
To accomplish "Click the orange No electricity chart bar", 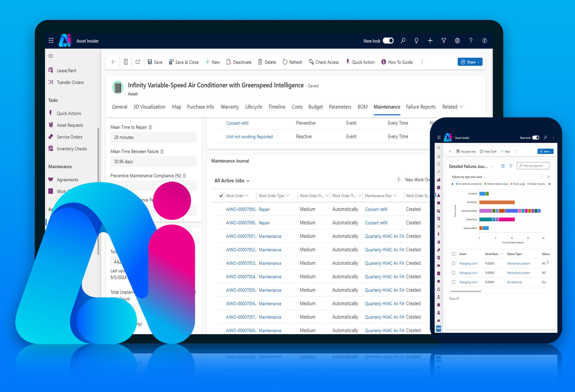I will [x=497, y=202].
